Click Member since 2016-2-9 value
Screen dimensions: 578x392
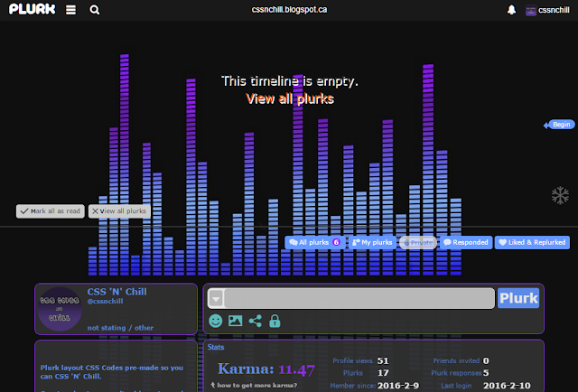(398, 386)
